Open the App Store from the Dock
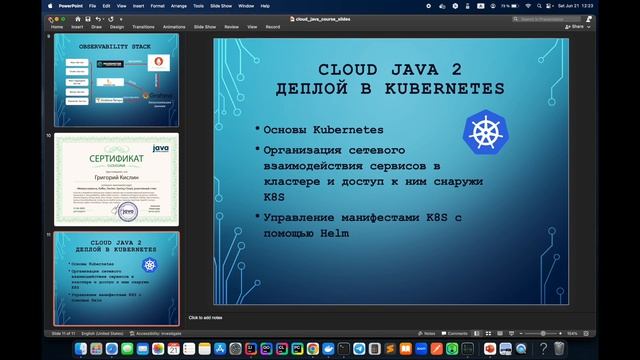 (x=220, y=349)
